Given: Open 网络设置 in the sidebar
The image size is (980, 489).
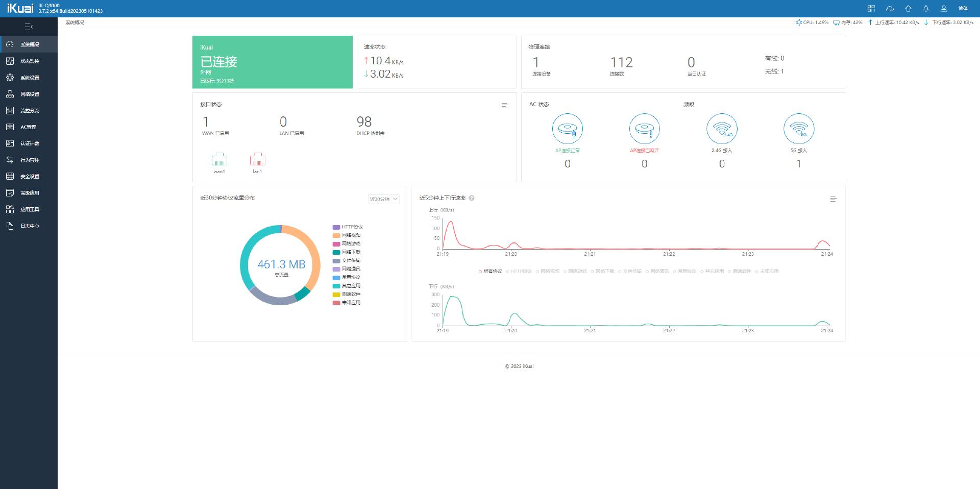Looking at the screenshot, I should coord(29,94).
